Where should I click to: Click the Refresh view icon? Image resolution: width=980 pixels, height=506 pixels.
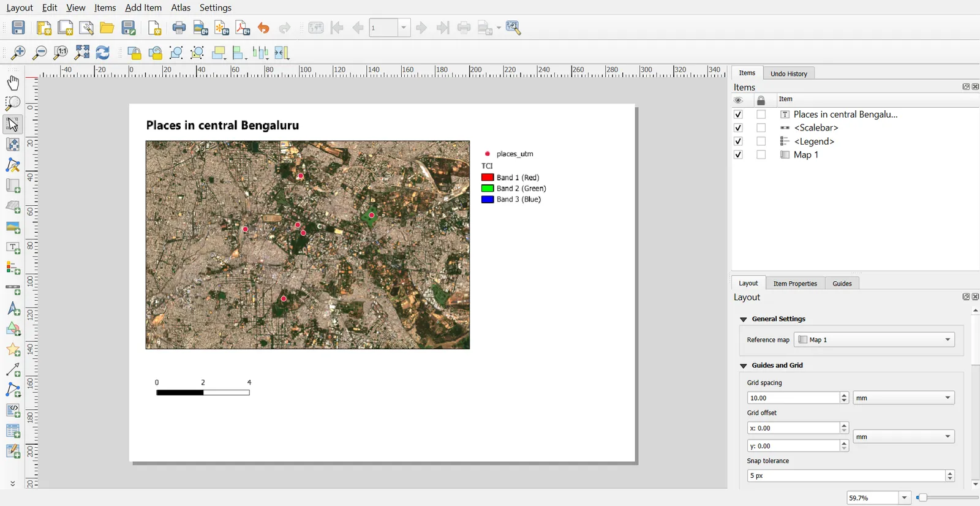coord(103,53)
